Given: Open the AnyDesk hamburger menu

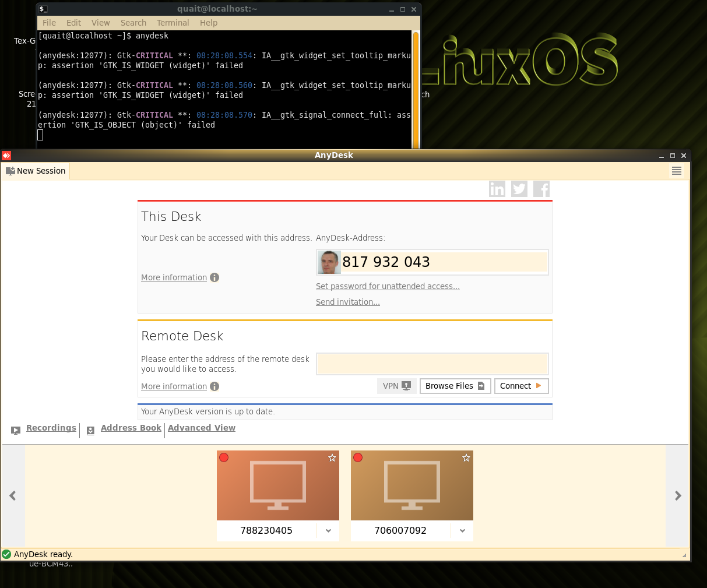Looking at the screenshot, I should click(x=676, y=171).
